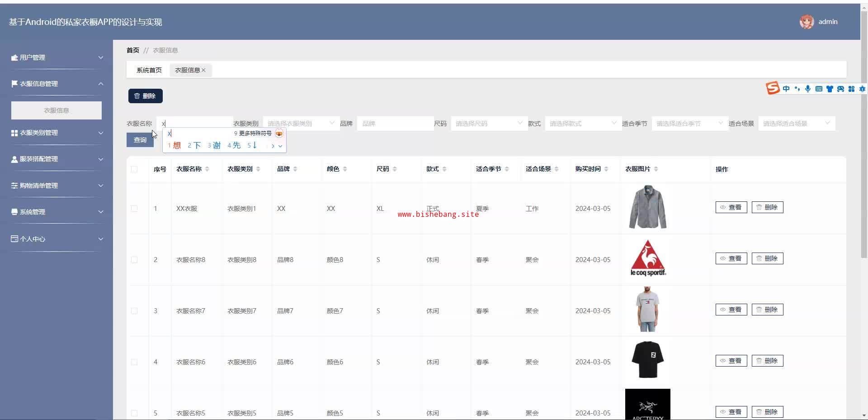Sort by 衣服名称 column arrows
This screenshot has height=420, width=868.
tap(207, 169)
